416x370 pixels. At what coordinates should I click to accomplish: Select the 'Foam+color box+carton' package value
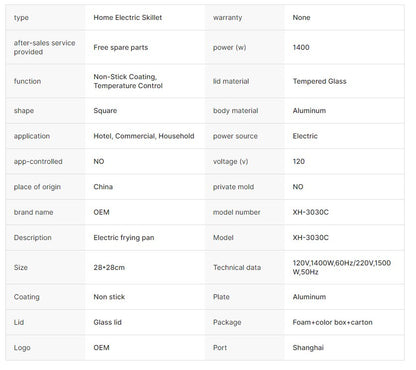[x=332, y=322]
